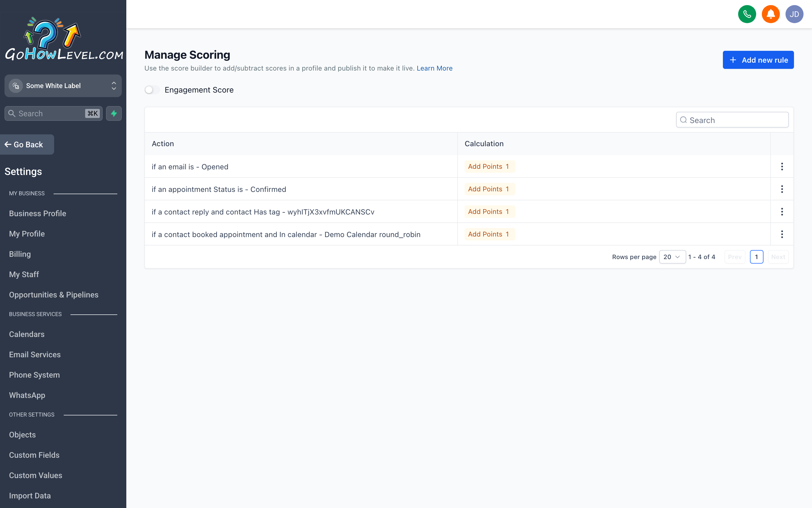Click the ⌘K shortcut badge
Screen dimensions: 812x508
click(92, 113)
